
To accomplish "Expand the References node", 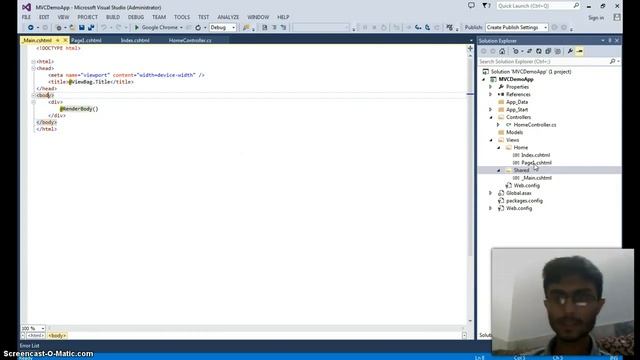I will tap(491, 94).
